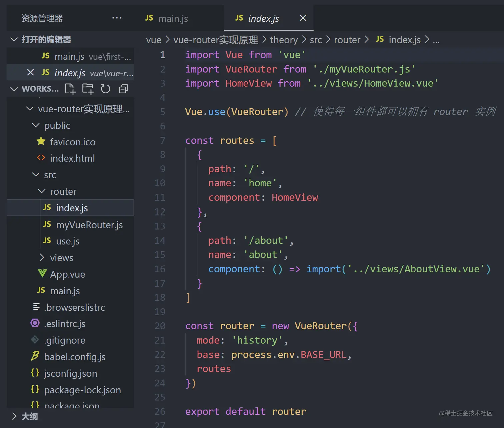This screenshot has width=504, height=428.
Task: Open jsconfig.json file
Action: [70, 373]
